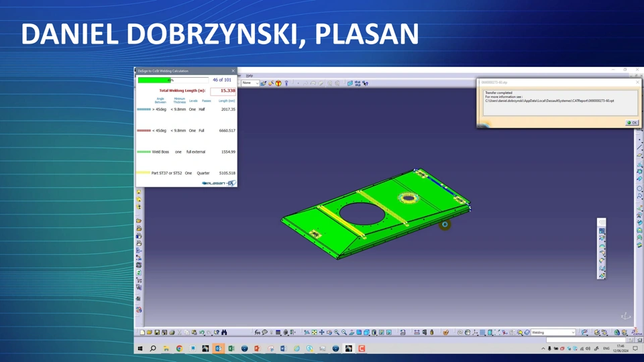
Task: Click the circular hole on the green 3D plate
Action: coord(362,213)
